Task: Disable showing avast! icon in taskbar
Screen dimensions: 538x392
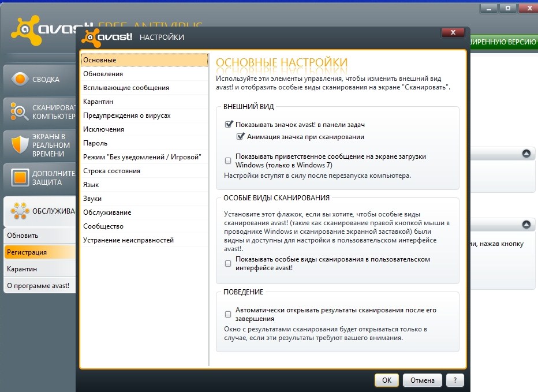Action: point(229,124)
